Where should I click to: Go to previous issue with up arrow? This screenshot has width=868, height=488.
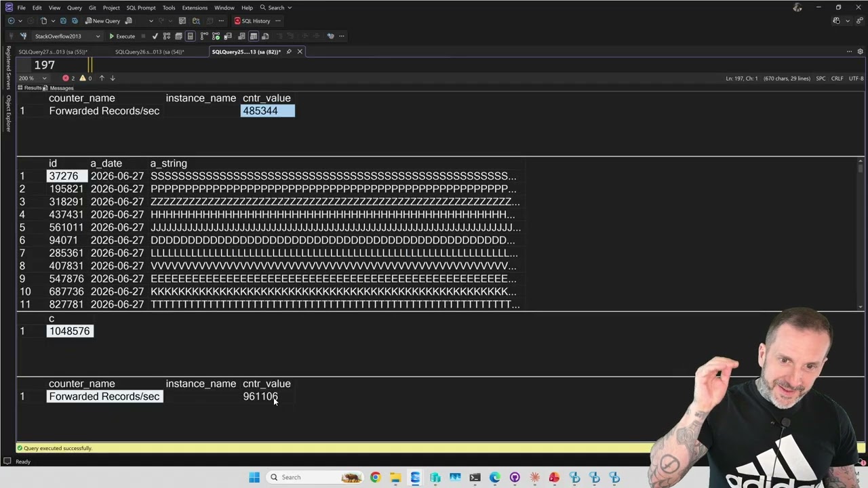click(102, 78)
